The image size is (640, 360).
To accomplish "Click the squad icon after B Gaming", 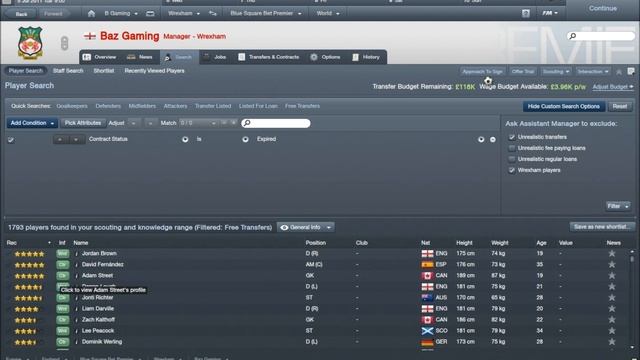I will click(x=150, y=13).
